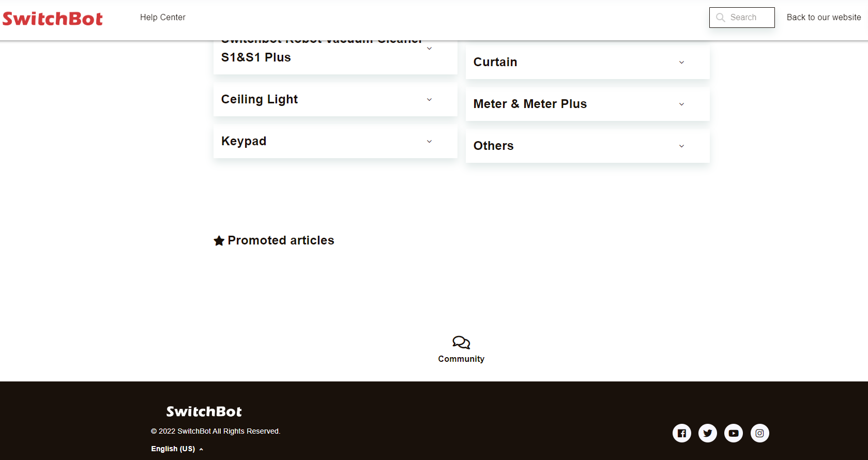
Task: Select the Meter & Meter Plus title
Action: point(530,104)
